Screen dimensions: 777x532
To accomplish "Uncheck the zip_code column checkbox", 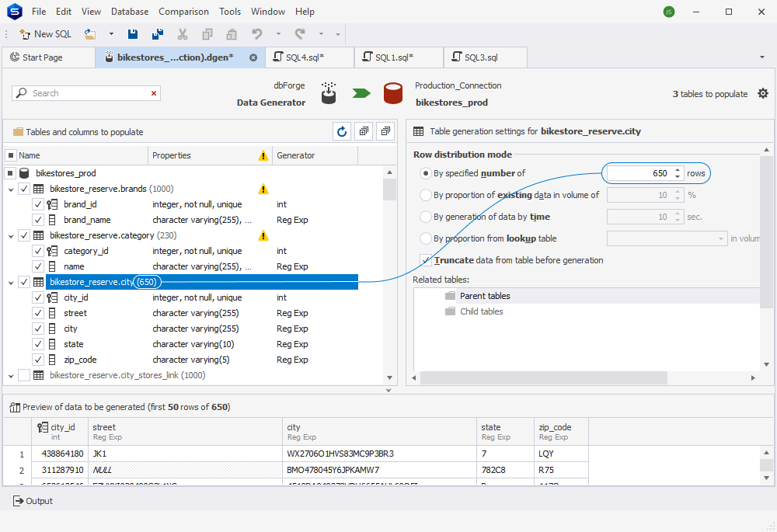I will tap(37, 360).
